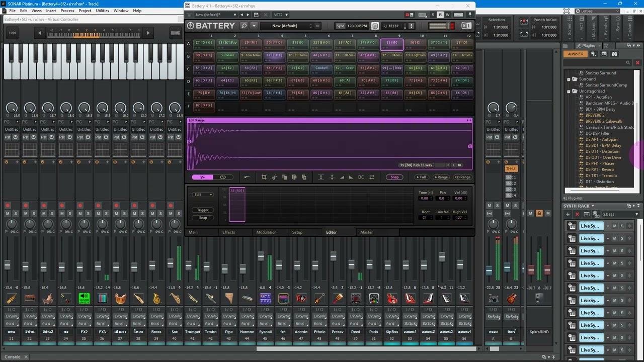Mute the first LiveSynth in Synth Rack

point(614,226)
